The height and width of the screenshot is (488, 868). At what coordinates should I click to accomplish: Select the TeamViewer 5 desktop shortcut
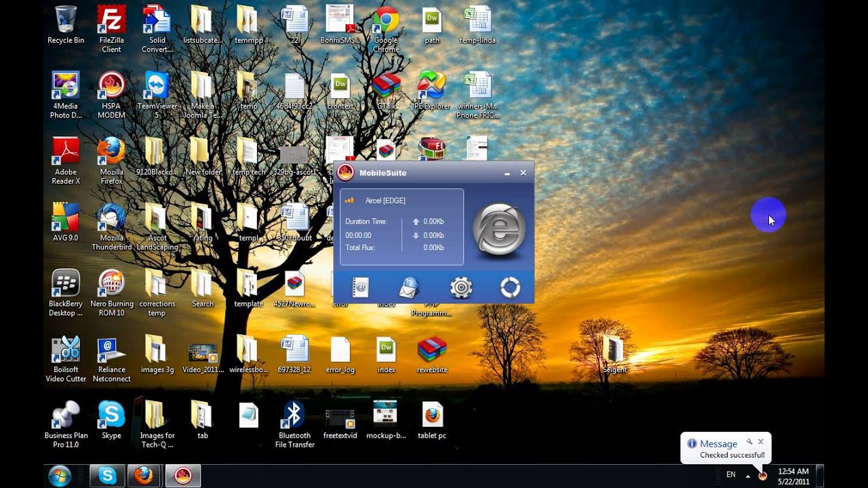click(157, 95)
